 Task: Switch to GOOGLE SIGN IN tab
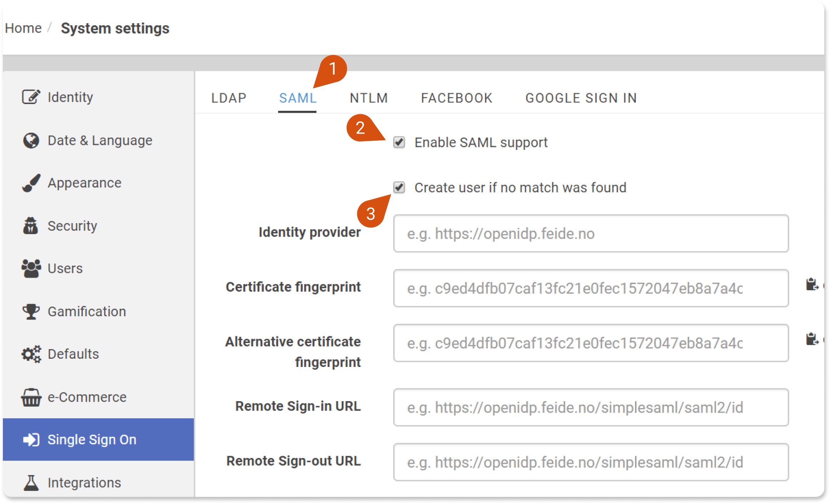(581, 98)
